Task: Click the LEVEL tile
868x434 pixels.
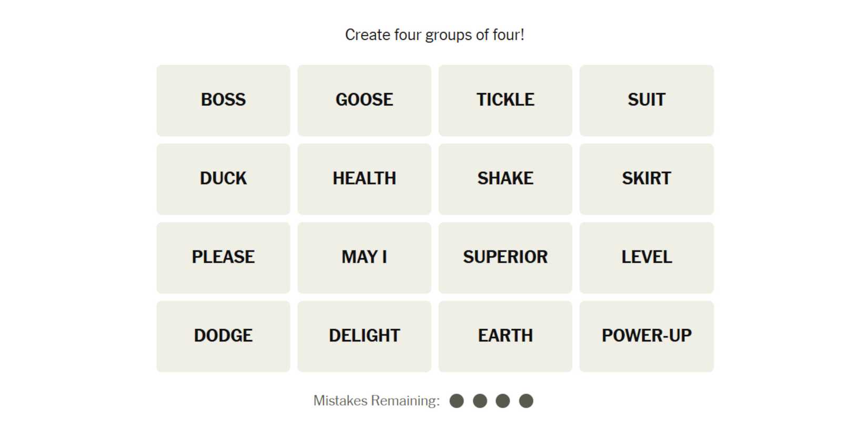Action: 646,257
